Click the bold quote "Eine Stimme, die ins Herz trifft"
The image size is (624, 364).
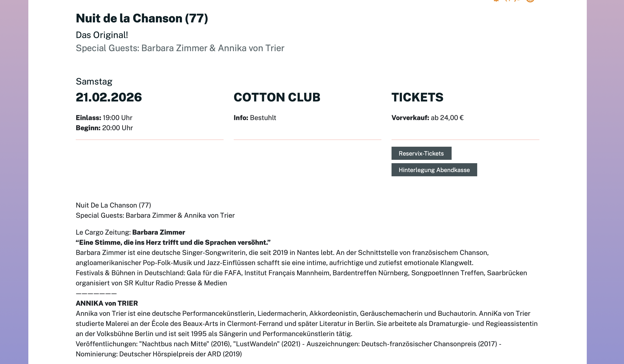click(x=173, y=242)
